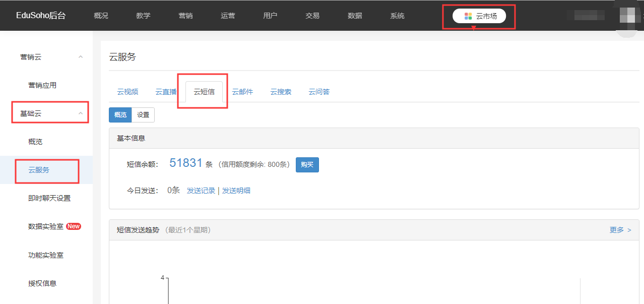The width and height of the screenshot is (644, 304).
Task: Open the 系统 top menu
Action: [x=397, y=16]
